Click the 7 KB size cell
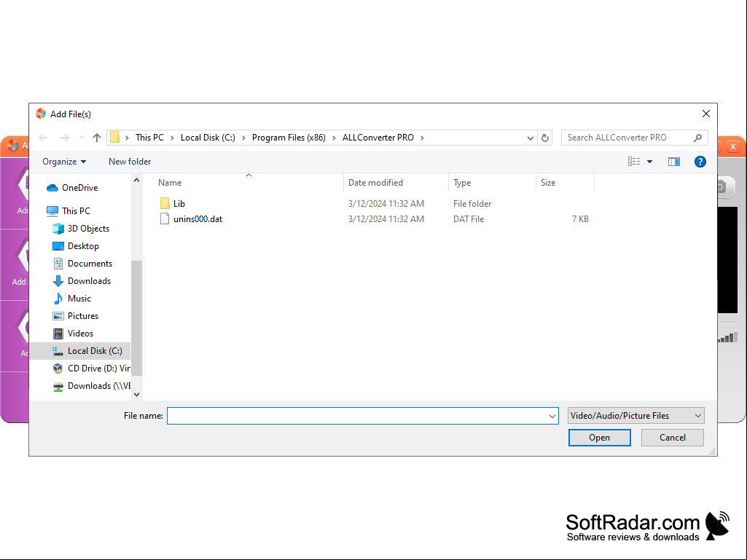This screenshot has height=560, width=747. pos(580,219)
